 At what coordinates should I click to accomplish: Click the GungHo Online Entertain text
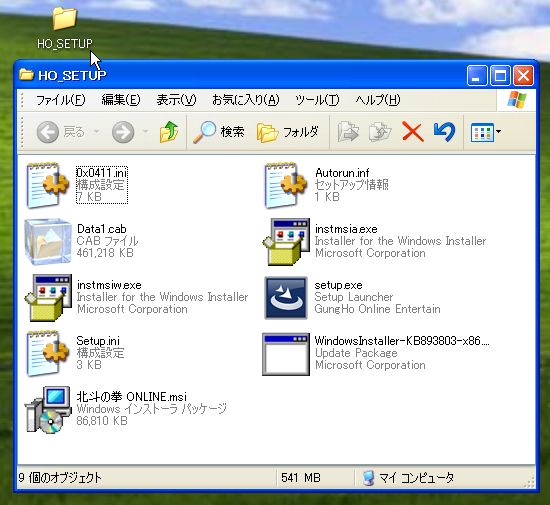[x=377, y=309]
